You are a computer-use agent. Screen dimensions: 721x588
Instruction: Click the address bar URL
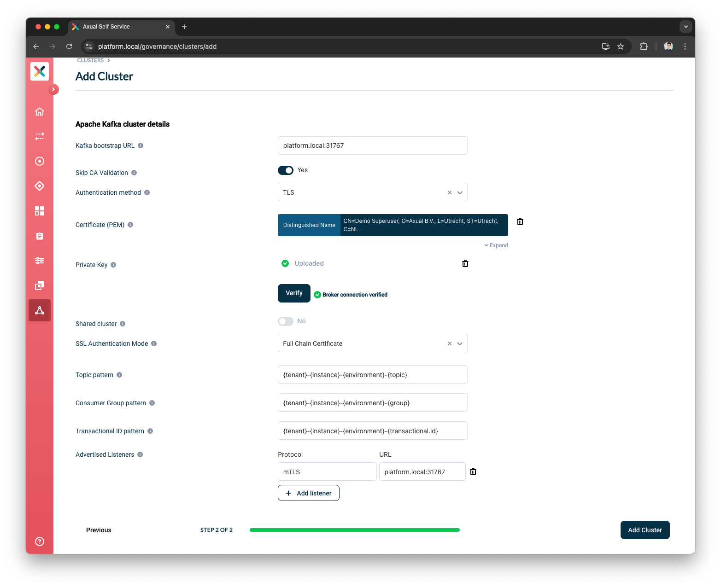click(x=157, y=47)
